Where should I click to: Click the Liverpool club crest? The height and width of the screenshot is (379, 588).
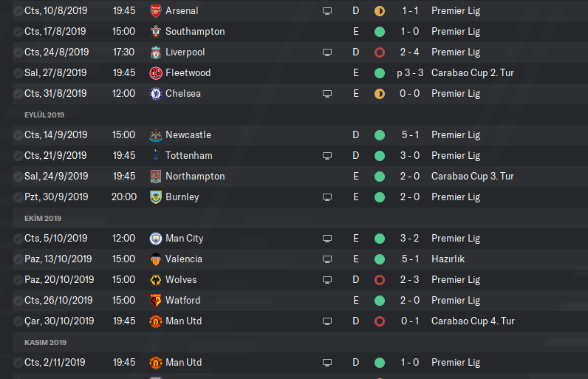tap(156, 52)
